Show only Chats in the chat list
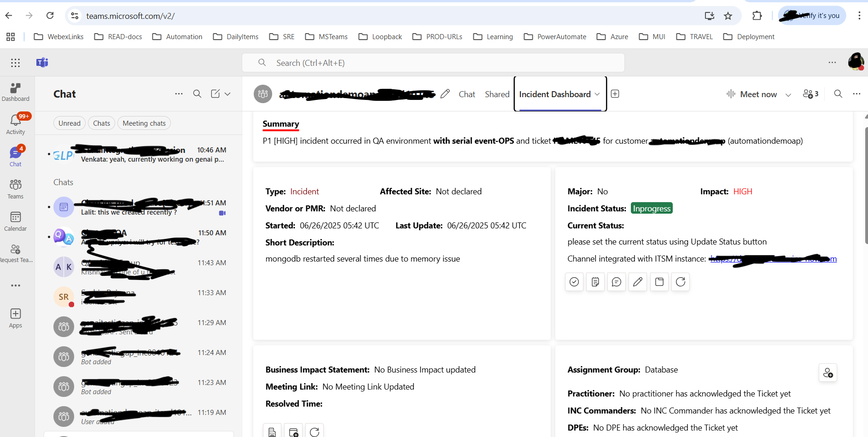 coord(101,123)
